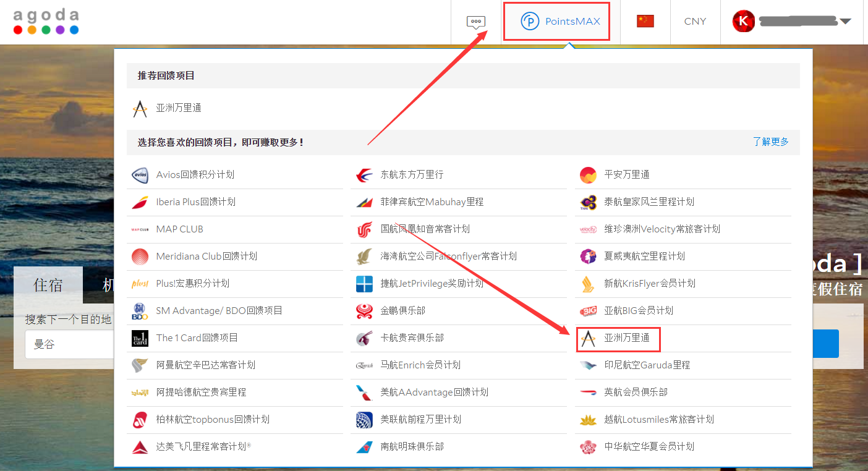The height and width of the screenshot is (471, 868).
Task: Choose 海湾航空公司Falconflyer常客计划
Action: [449, 257]
